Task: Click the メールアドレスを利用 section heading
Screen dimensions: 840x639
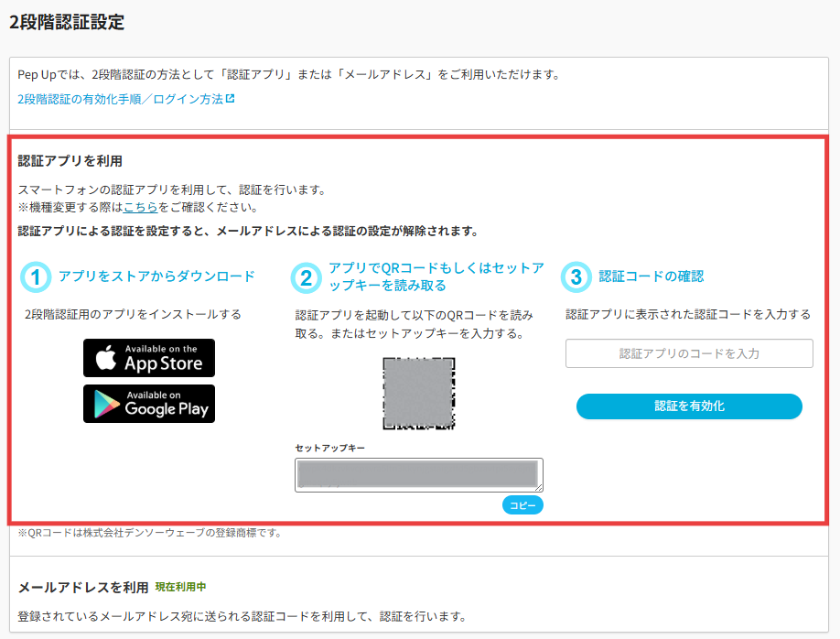Action: [83, 587]
